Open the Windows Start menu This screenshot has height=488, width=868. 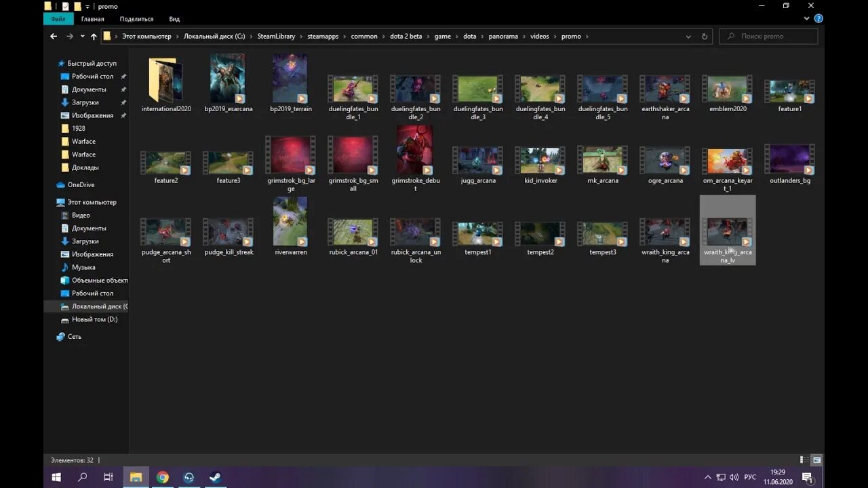coord(56,477)
